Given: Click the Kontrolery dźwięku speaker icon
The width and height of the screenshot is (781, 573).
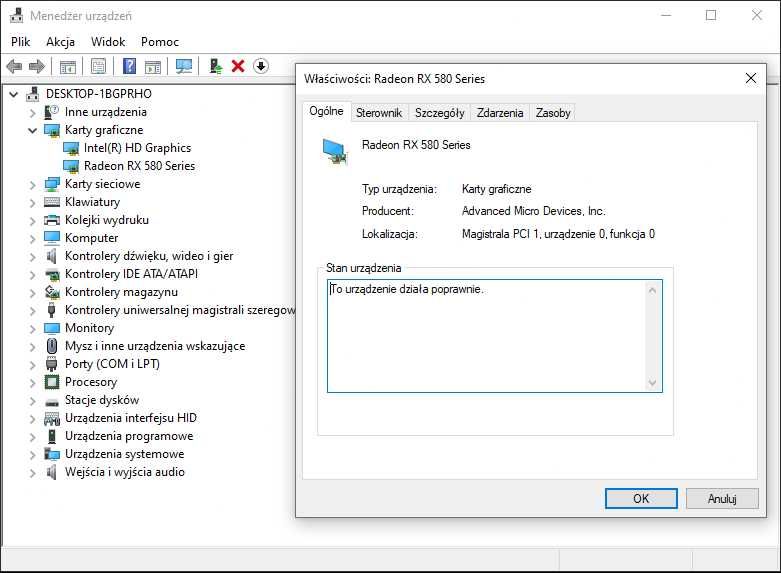Looking at the screenshot, I should point(51,256).
